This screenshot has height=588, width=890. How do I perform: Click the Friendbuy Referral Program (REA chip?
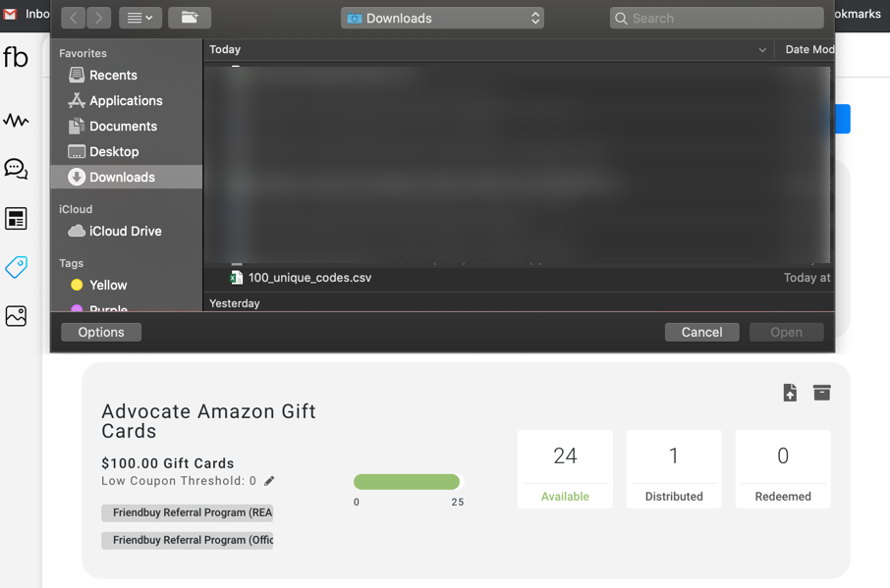click(188, 512)
